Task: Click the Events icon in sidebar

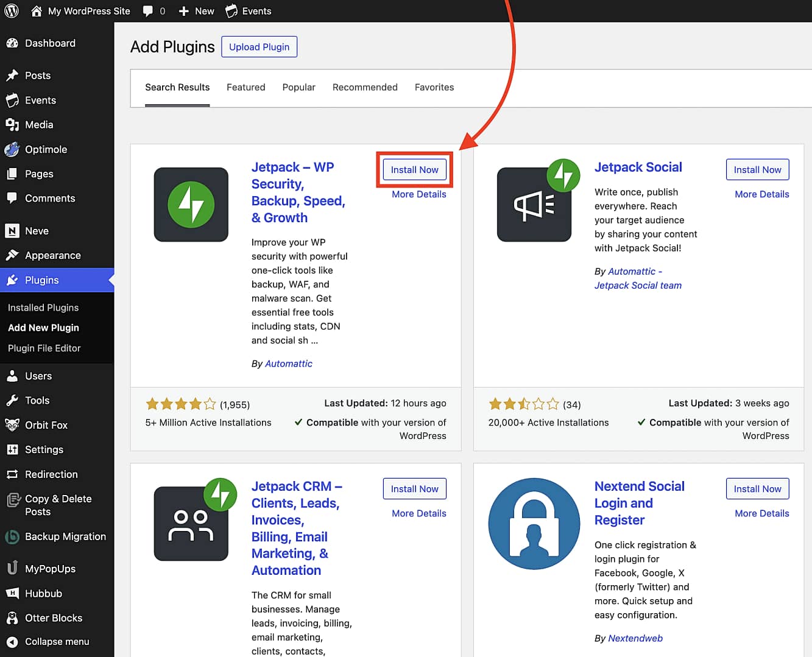Action: tap(12, 100)
